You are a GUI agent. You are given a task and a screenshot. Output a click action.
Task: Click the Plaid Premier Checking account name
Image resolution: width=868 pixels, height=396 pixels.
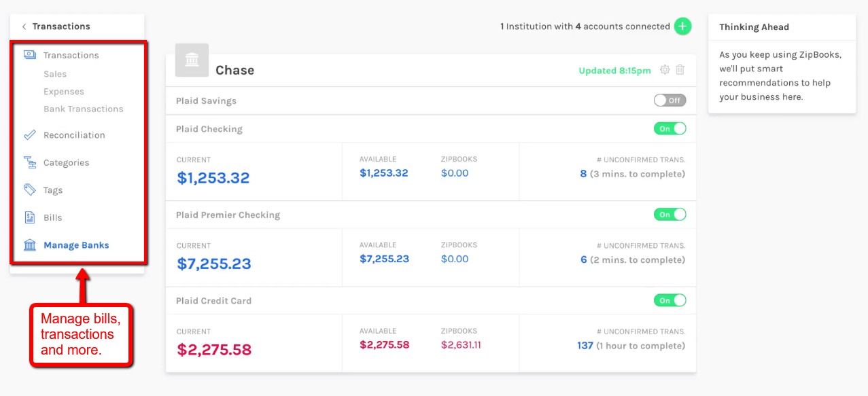pyautogui.click(x=228, y=215)
